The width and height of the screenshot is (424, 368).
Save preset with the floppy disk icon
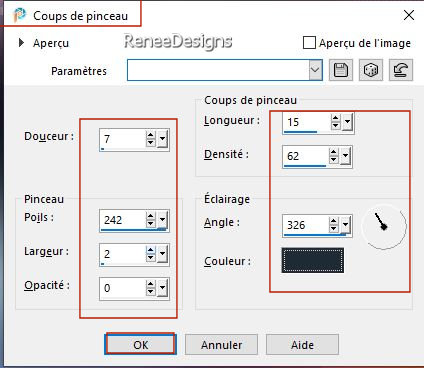click(x=341, y=70)
